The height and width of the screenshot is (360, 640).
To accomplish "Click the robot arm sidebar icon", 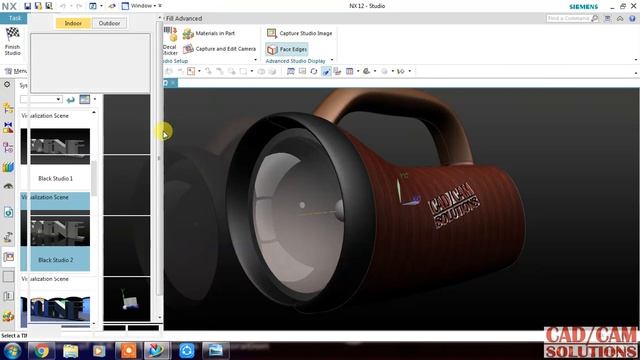I will click(x=8, y=237).
